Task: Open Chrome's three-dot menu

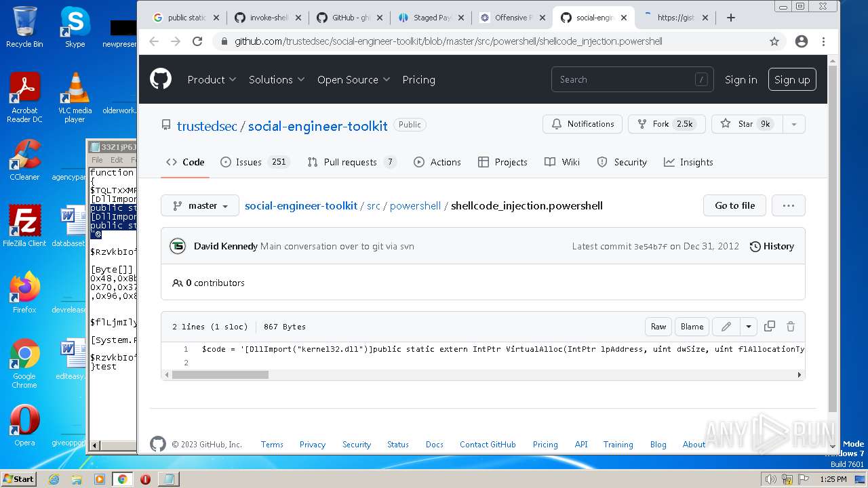Action: (824, 41)
